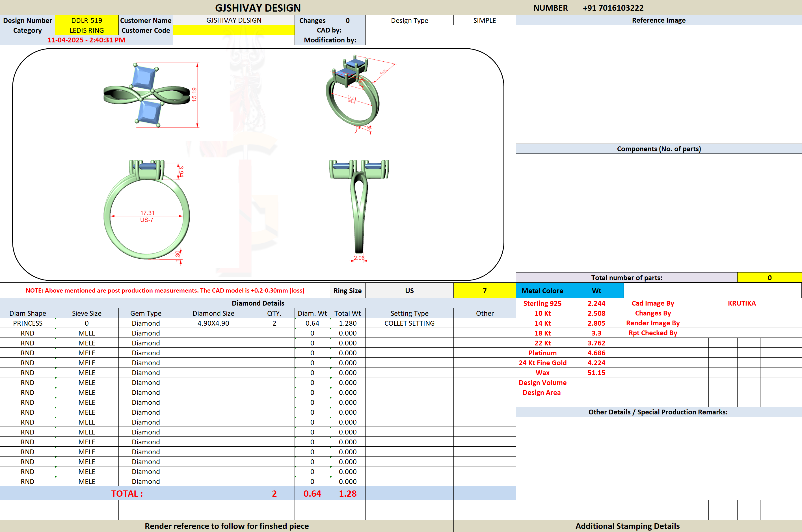Select the Design Volume label cell

pyautogui.click(x=542, y=382)
